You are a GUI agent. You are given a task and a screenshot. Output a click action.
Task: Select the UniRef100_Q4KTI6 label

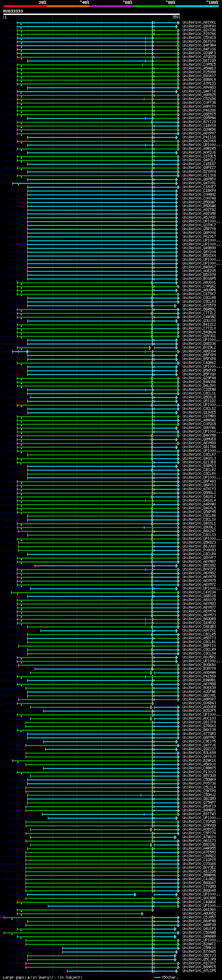(x=199, y=91)
